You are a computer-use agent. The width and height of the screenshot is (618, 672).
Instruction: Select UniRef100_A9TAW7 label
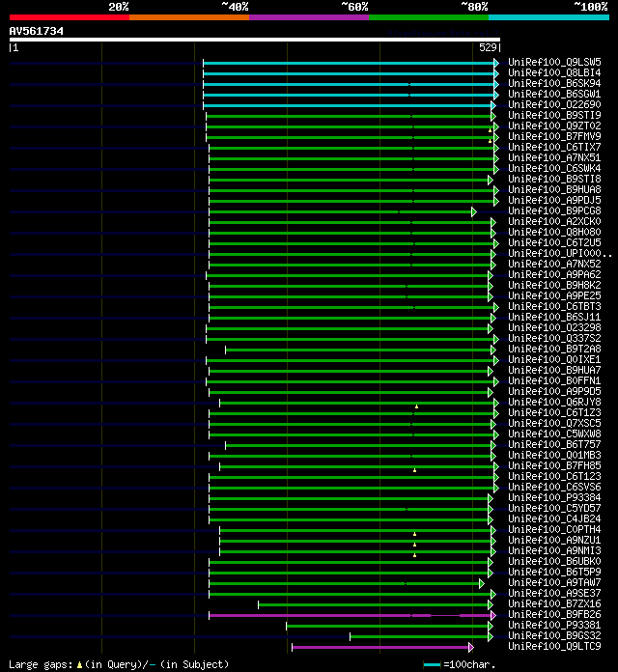(554, 582)
